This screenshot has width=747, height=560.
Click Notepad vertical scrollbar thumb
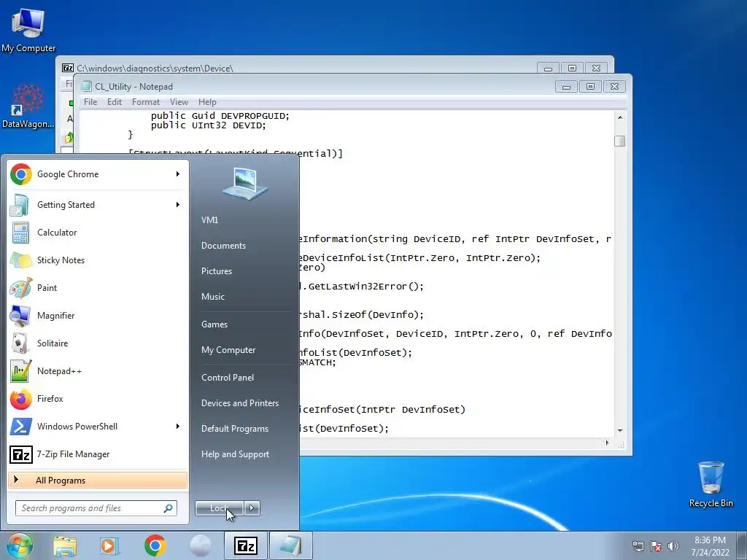[620, 141]
